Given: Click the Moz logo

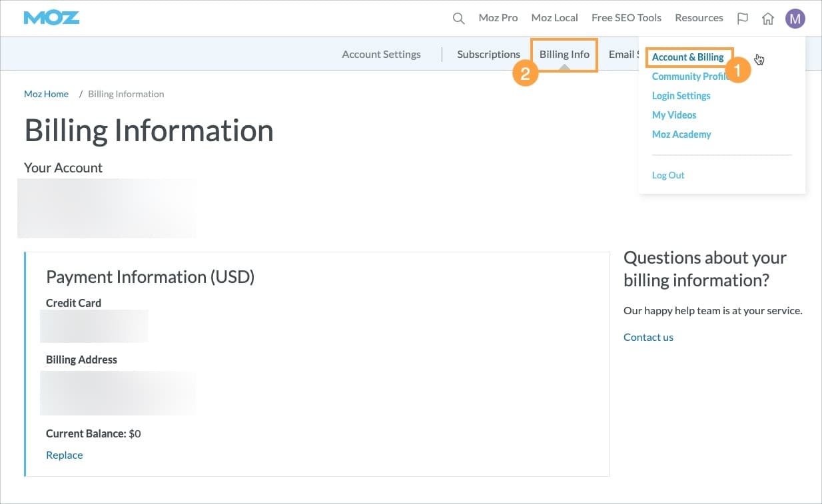Looking at the screenshot, I should click(51, 18).
